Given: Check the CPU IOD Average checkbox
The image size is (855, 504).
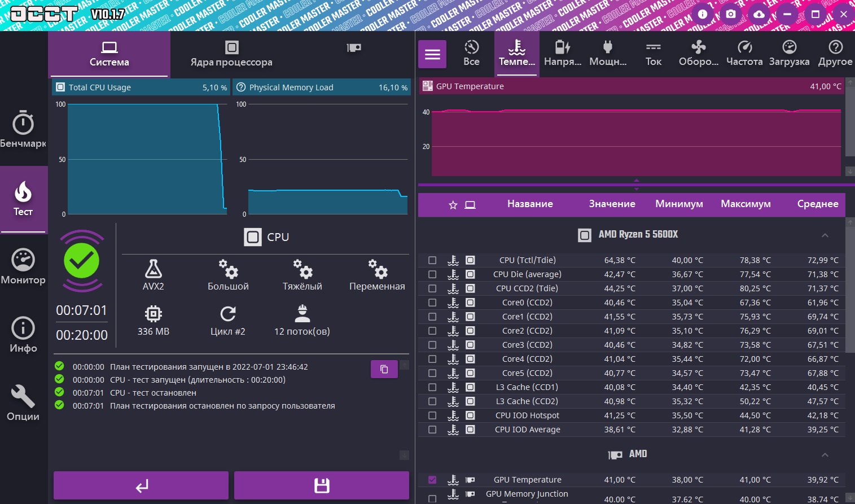Looking at the screenshot, I should click(x=432, y=430).
